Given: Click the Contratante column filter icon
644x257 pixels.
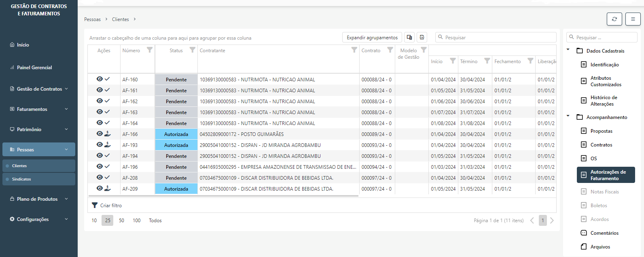Looking at the screenshot, I should click(354, 50).
